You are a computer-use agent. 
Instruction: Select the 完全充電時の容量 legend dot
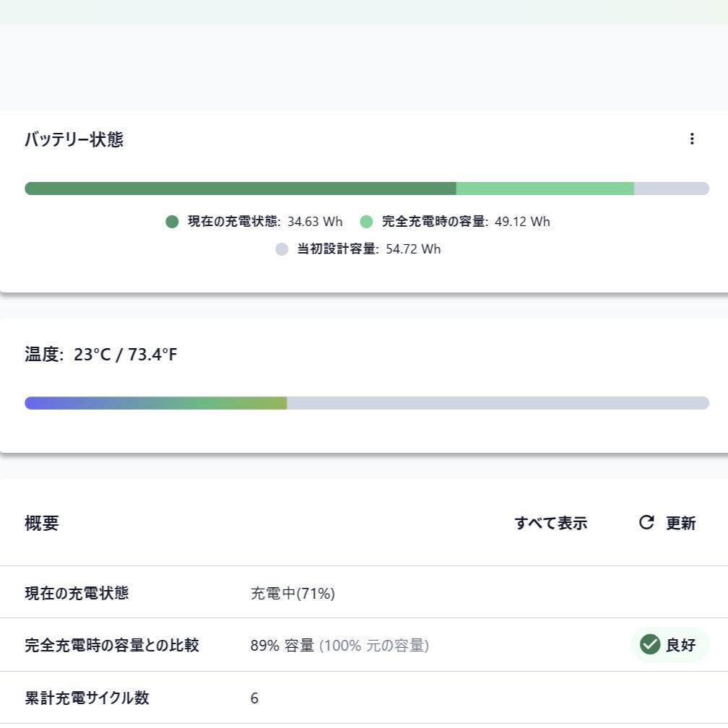pyautogui.click(x=366, y=222)
